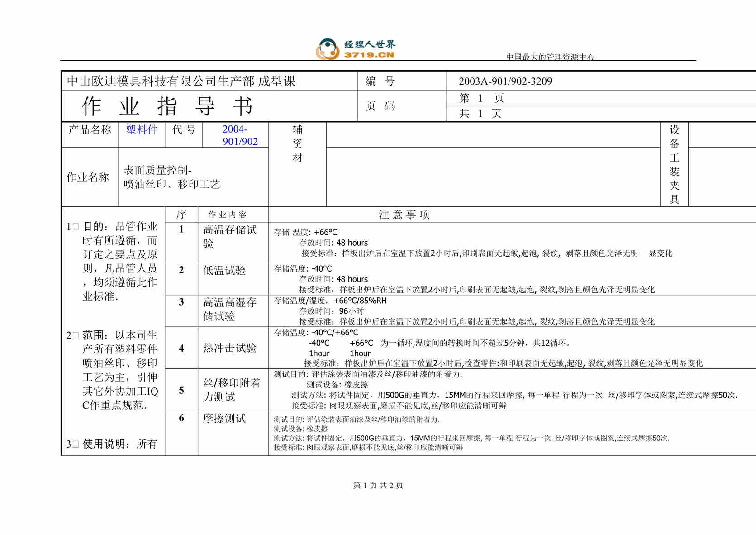
Task: Select text 存储 温度: +66°C
Action: (305, 232)
